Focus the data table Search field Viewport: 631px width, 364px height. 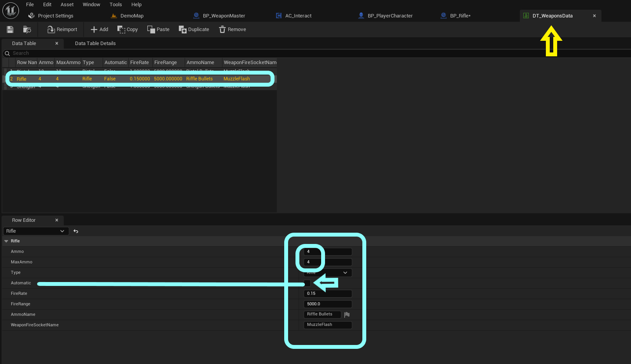coord(316,53)
